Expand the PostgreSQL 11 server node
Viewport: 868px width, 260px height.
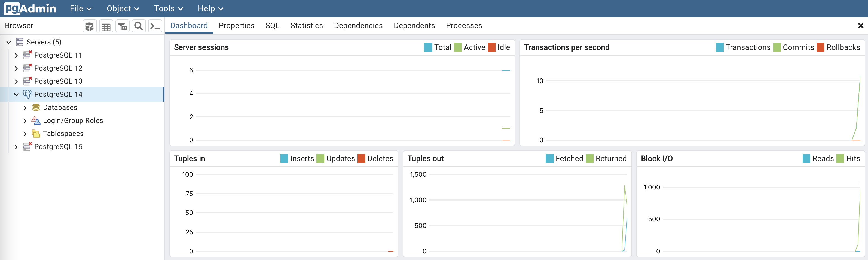[16, 55]
